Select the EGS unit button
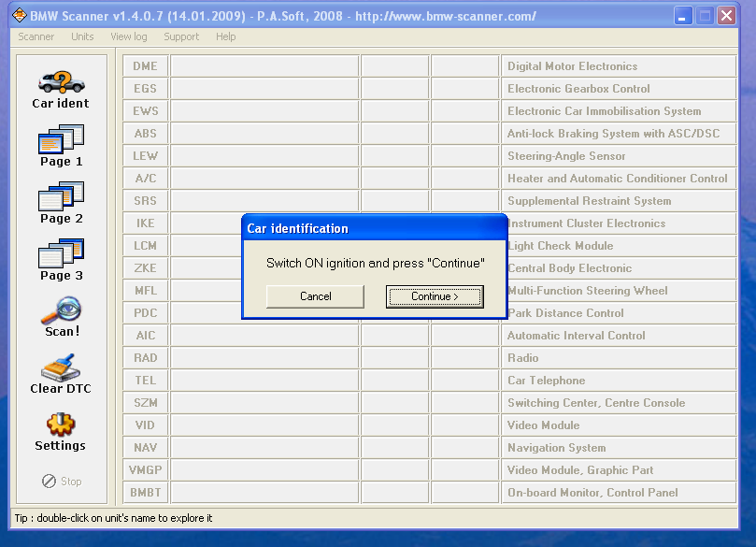 click(145, 88)
